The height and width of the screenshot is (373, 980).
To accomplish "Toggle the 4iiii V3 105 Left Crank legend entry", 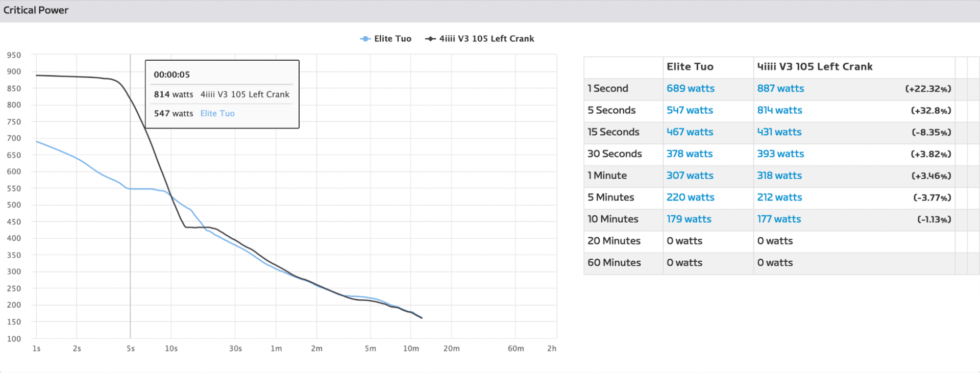I will 480,39.
